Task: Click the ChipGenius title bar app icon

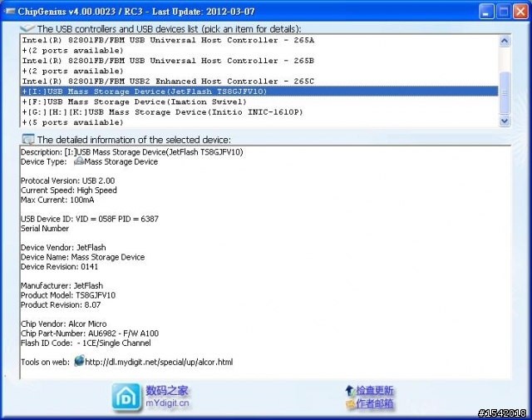Action: coord(9,12)
